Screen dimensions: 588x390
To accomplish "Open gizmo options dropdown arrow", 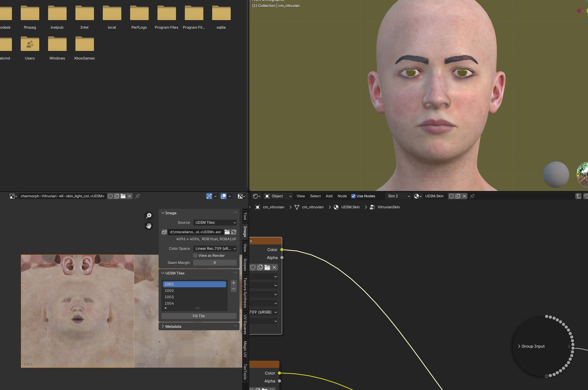I will click(x=215, y=196).
